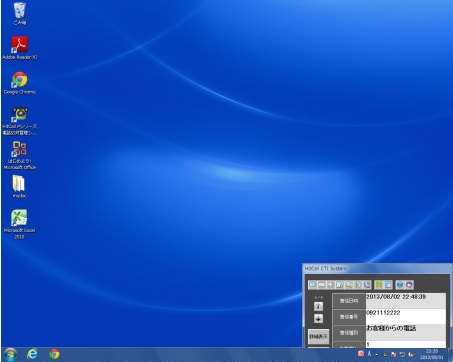
Task: Click the action center flag tray icon
Action: (x=393, y=355)
